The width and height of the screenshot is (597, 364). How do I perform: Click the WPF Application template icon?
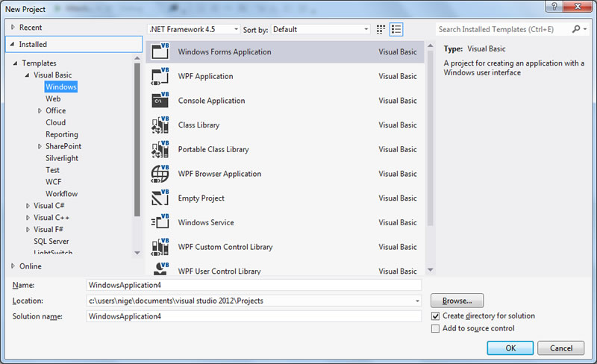click(x=160, y=76)
